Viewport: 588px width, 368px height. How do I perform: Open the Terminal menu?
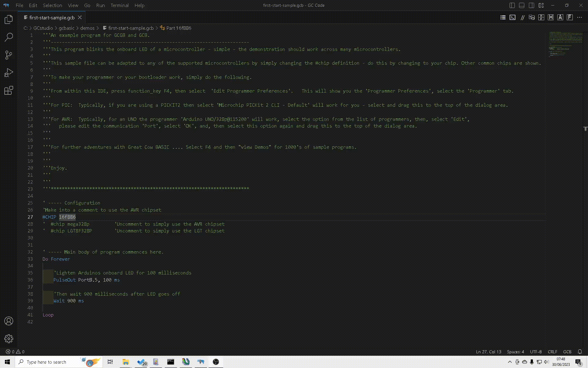pos(119,5)
